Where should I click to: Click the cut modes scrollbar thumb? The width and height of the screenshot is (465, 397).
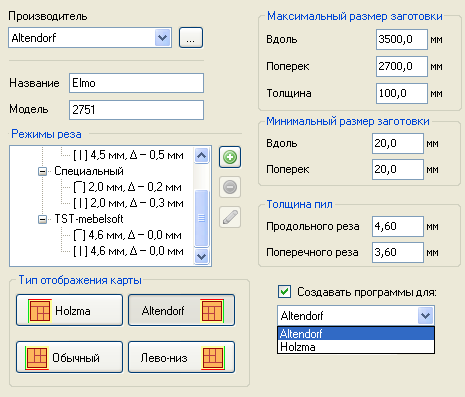point(202,218)
